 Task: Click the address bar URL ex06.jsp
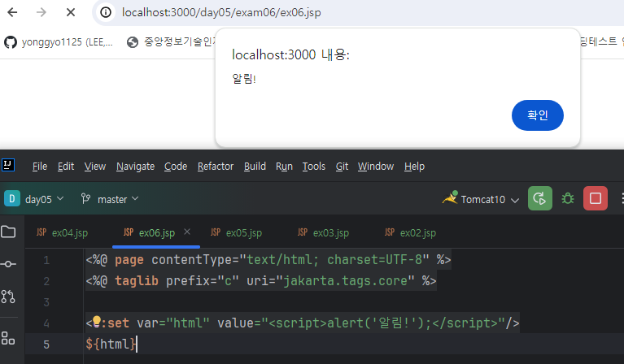click(x=221, y=12)
